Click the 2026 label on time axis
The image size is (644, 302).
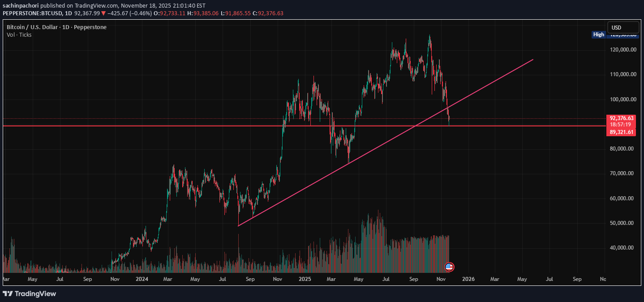click(468, 279)
